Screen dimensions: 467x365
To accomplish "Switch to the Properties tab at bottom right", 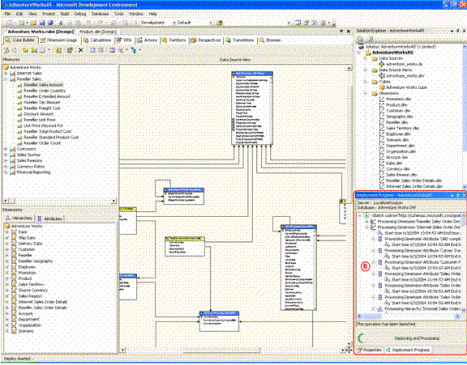I will pos(369,350).
